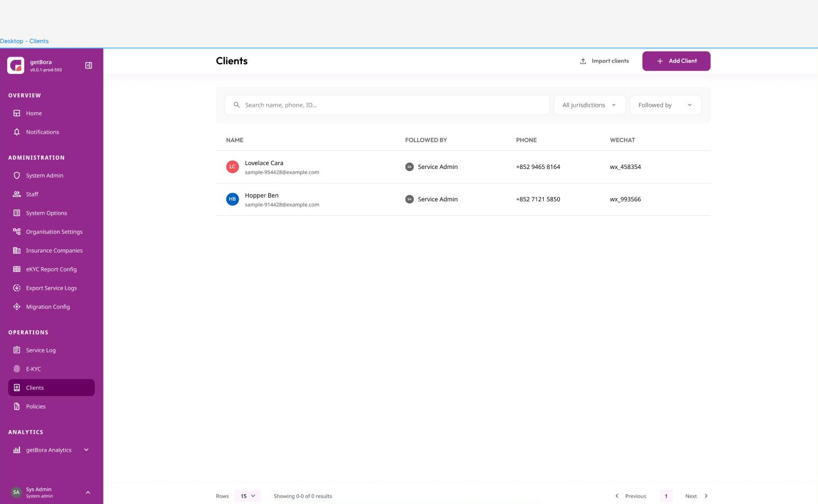Open the Followed by filter dropdown
Viewport: 818px width, 504px height.
click(x=666, y=105)
